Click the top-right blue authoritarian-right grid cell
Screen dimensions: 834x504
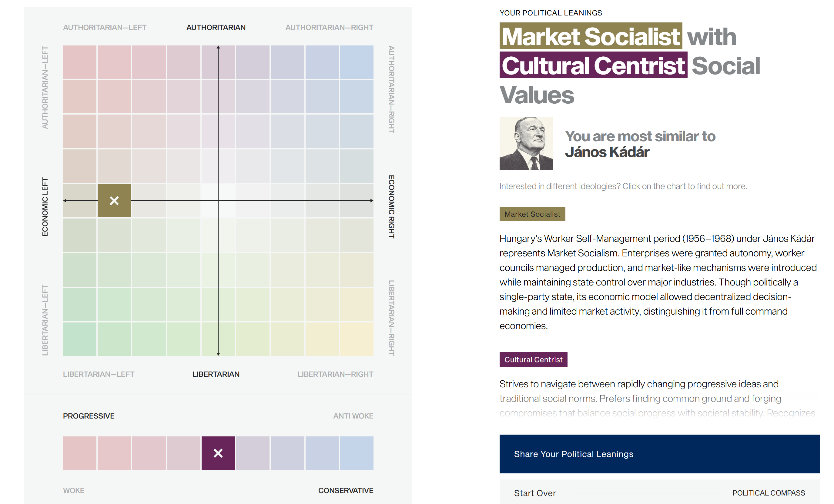357,62
